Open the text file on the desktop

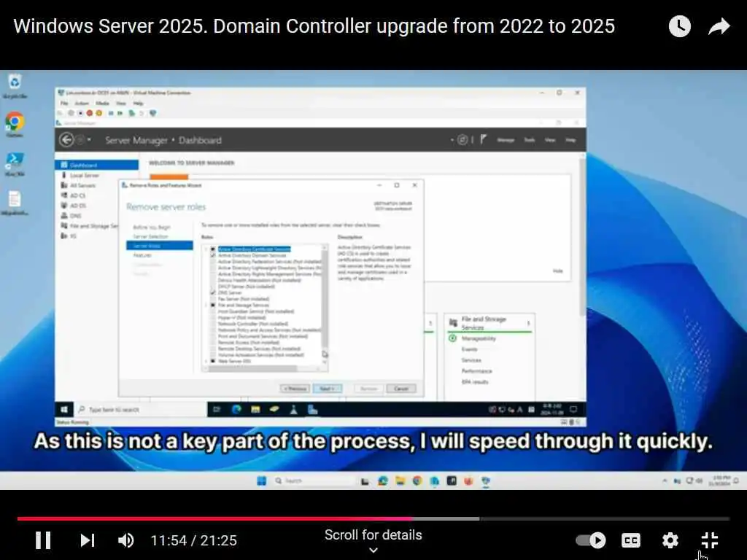(15, 203)
